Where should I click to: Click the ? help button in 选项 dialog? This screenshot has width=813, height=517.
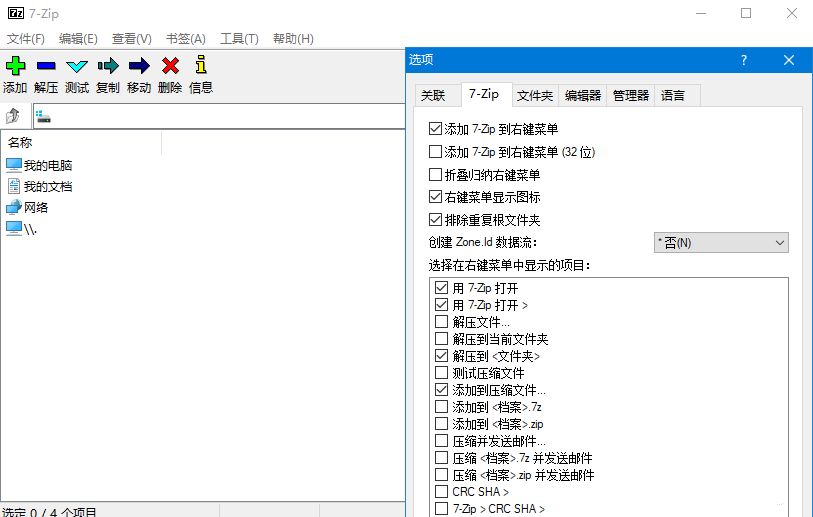(x=743, y=60)
